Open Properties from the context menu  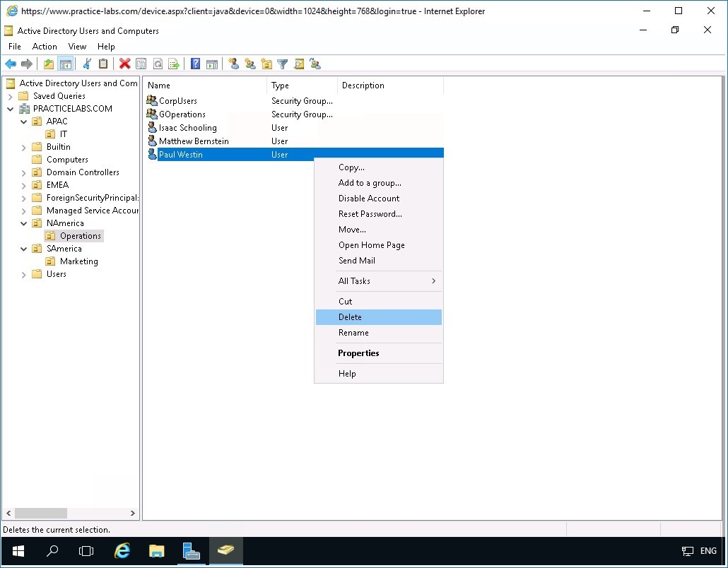coord(378,353)
